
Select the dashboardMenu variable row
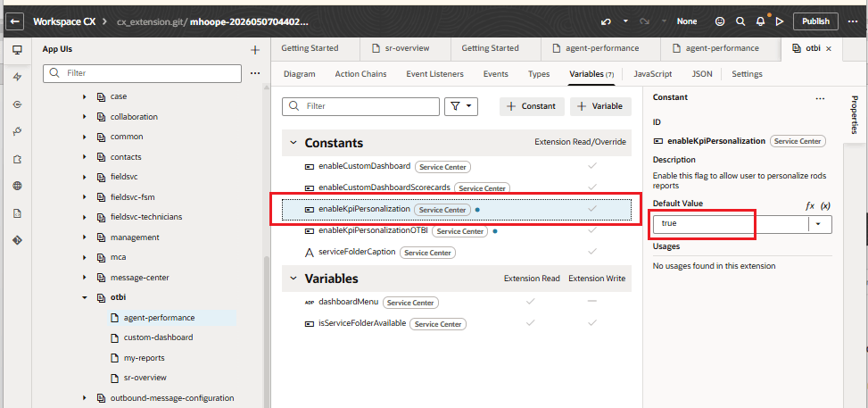click(x=457, y=302)
